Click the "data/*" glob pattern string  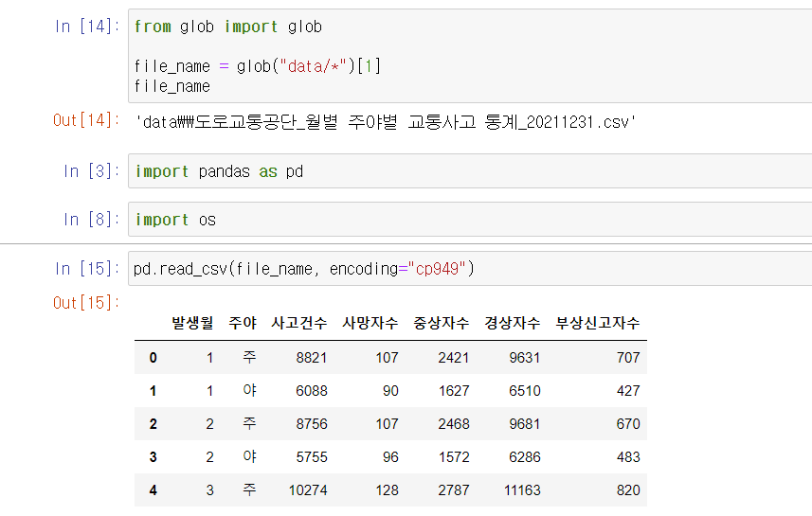[313, 66]
